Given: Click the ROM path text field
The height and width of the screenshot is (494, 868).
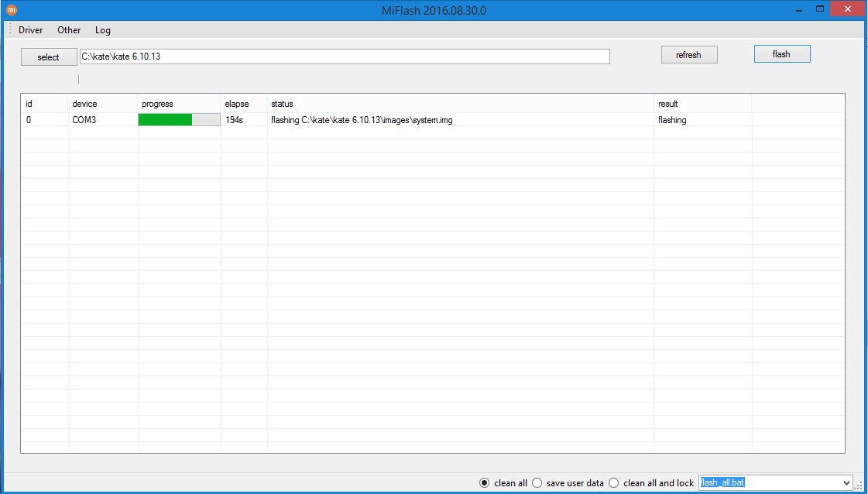Looking at the screenshot, I should click(345, 57).
